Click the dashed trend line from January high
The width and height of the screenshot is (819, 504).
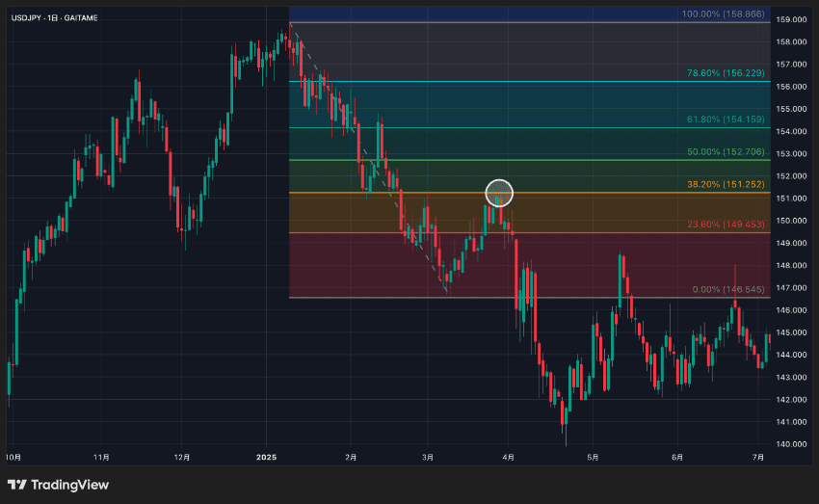pyautogui.click(x=368, y=157)
